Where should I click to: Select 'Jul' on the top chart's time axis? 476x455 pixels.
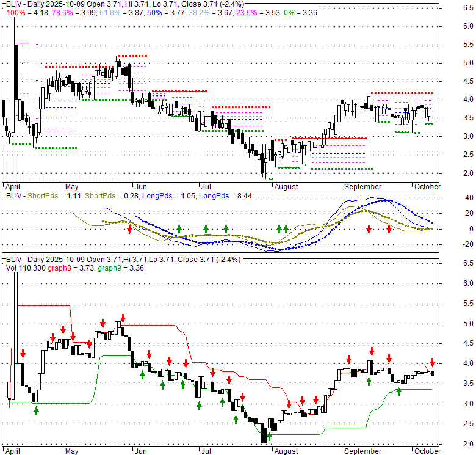pyautogui.click(x=206, y=187)
